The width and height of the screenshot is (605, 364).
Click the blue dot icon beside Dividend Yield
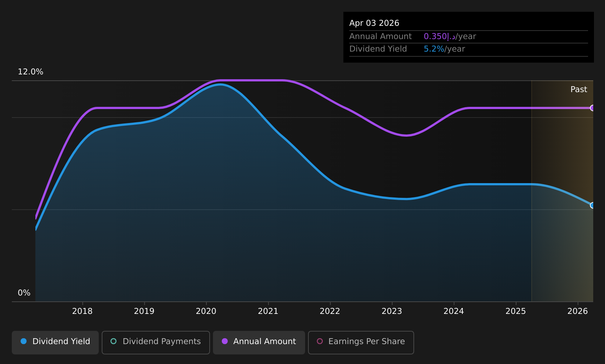pos(24,341)
